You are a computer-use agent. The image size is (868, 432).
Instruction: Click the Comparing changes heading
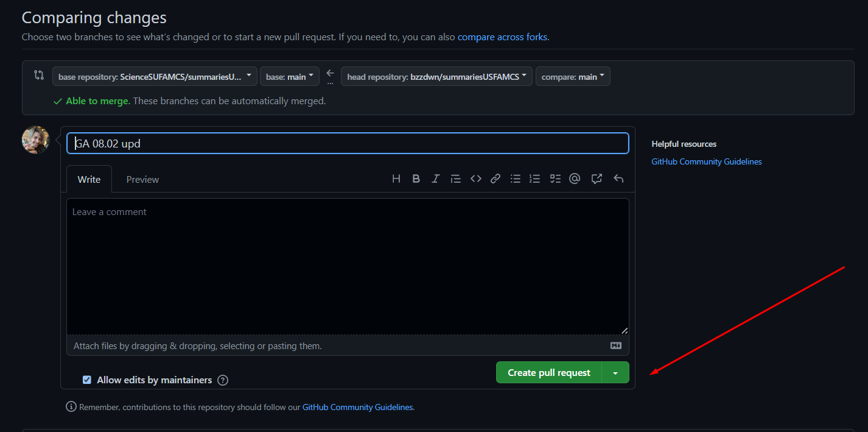(x=94, y=18)
